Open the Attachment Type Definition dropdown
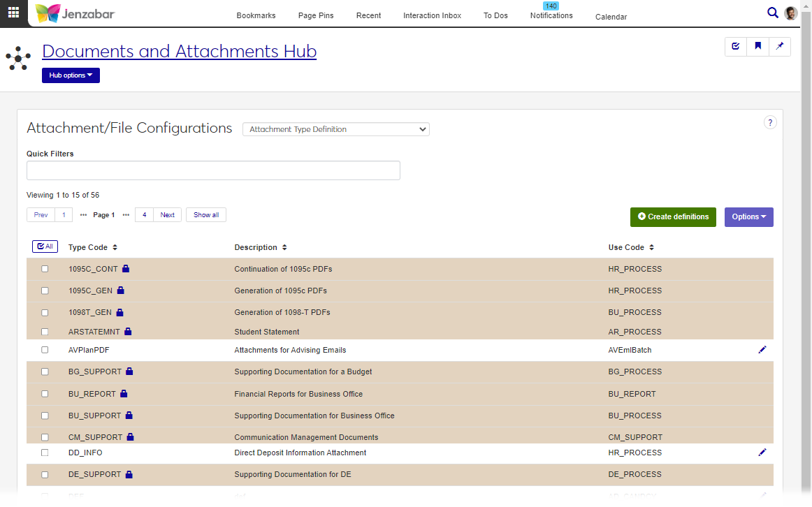812x507 pixels. point(335,129)
